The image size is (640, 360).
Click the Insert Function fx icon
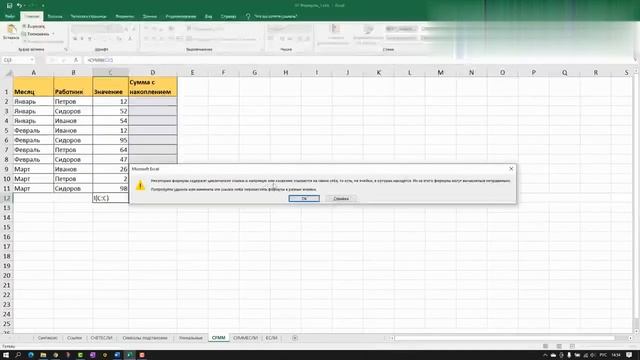pos(76,60)
